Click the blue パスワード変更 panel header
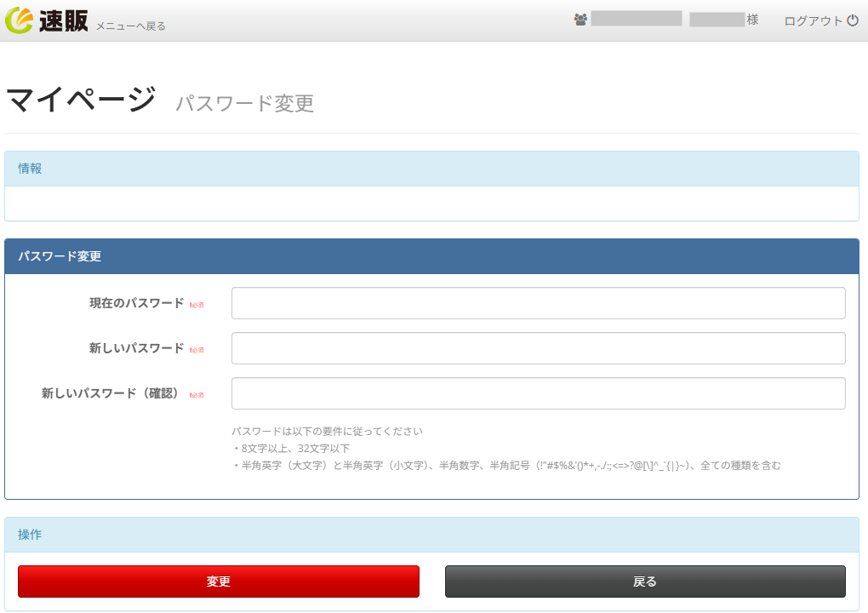This screenshot has height=613, width=868. pyautogui.click(x=431, y=256)
